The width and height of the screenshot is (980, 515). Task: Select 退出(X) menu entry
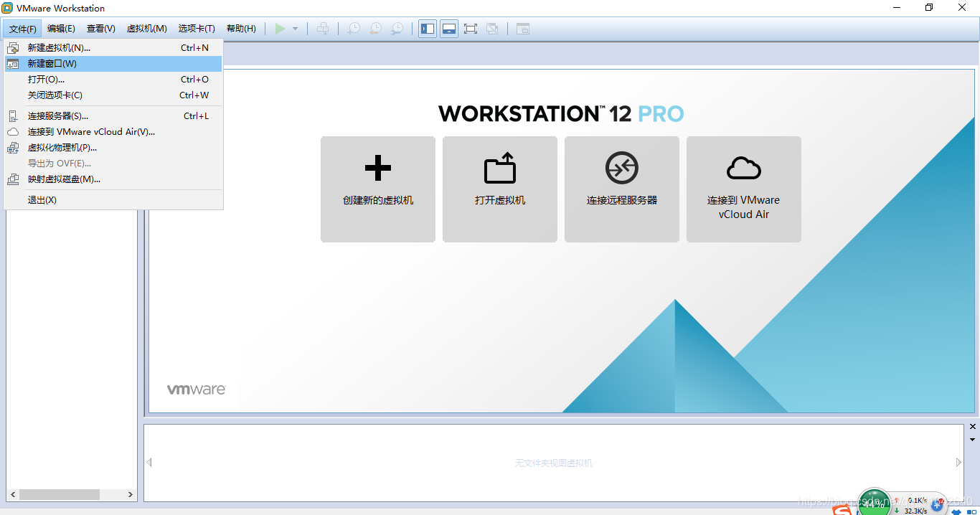(x=113, y=200)
